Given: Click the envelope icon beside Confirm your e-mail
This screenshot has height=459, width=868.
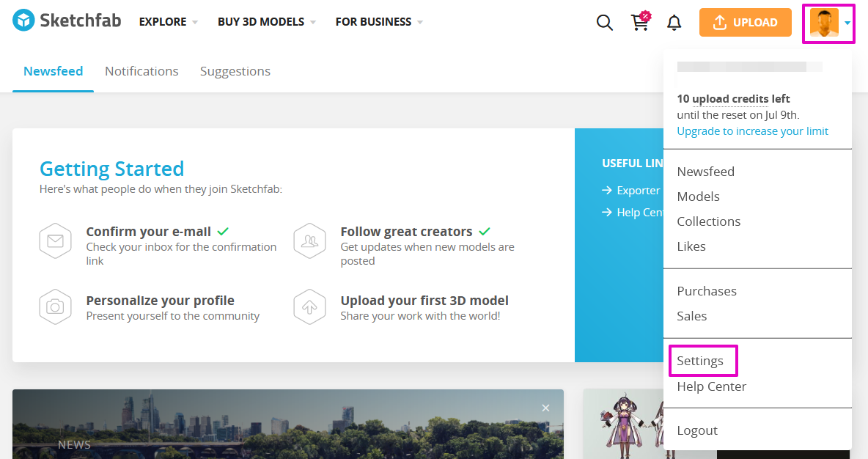Looking at the screenshot, I should coord(56,240).
